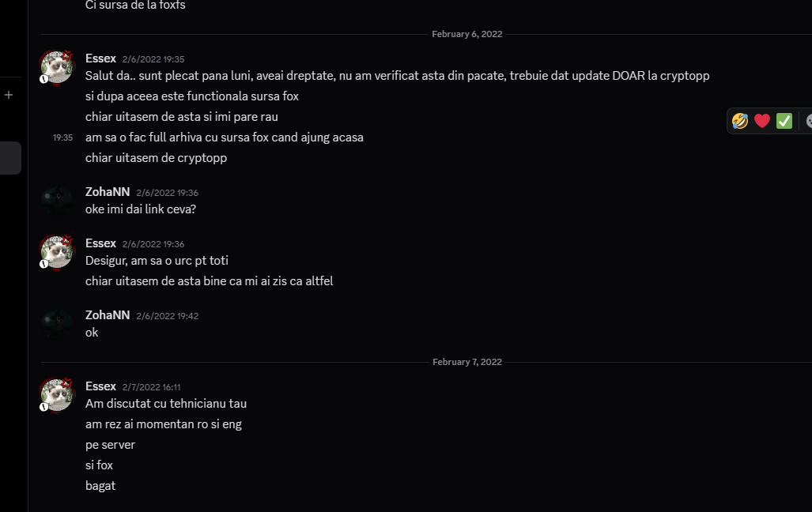Click ZohaNN's second avatar near the 19:42 message
812x512 pixels.
[x=56, y=322]
